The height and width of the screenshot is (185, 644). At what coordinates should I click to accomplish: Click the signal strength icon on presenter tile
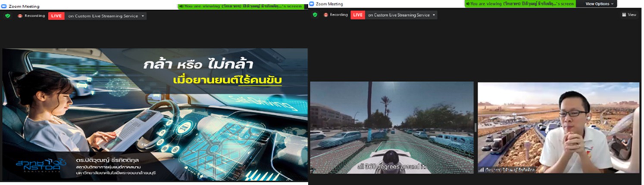pyautogui.click(x=481, y=170)
